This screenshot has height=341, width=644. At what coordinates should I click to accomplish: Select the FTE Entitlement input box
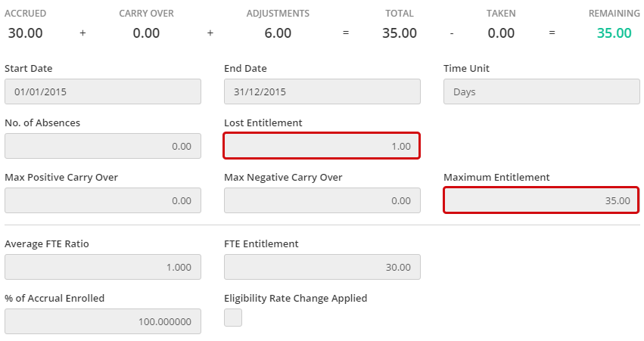(x=322, y=267)
